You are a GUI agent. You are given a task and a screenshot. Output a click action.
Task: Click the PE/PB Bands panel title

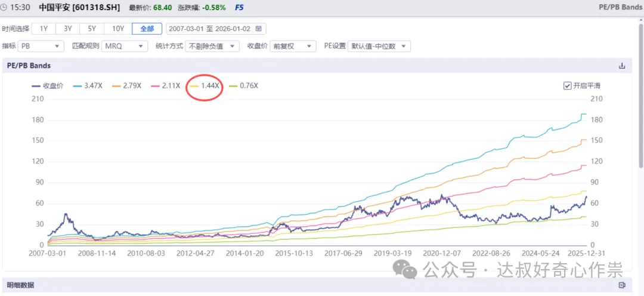click(29, 66)
